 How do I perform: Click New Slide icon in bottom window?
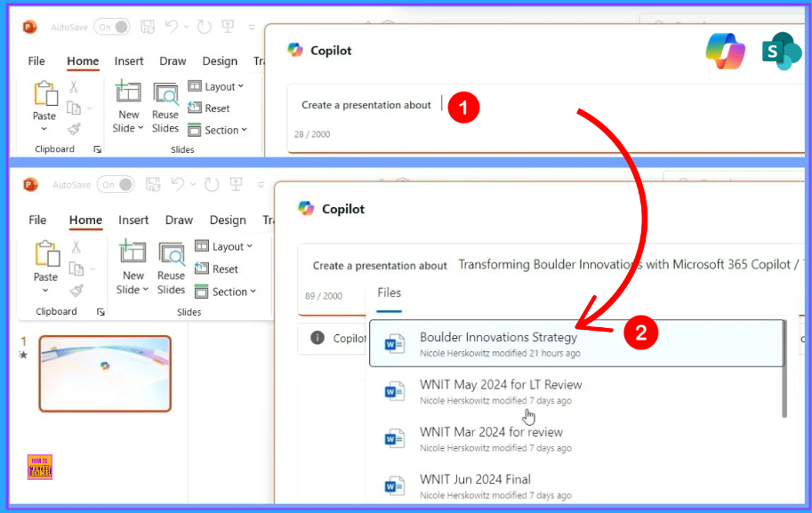[x=133, y=251]
